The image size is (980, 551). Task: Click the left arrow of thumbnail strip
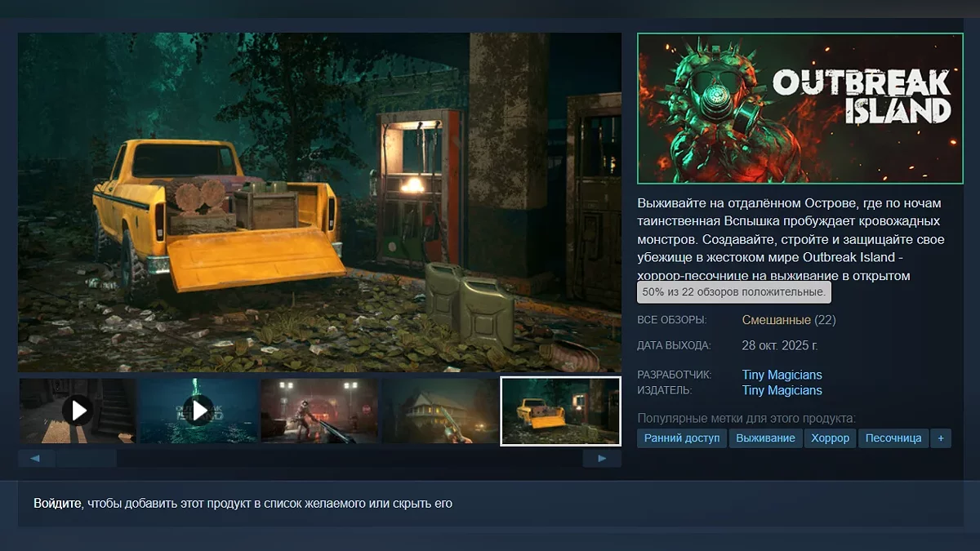click(x=36, y=458)
